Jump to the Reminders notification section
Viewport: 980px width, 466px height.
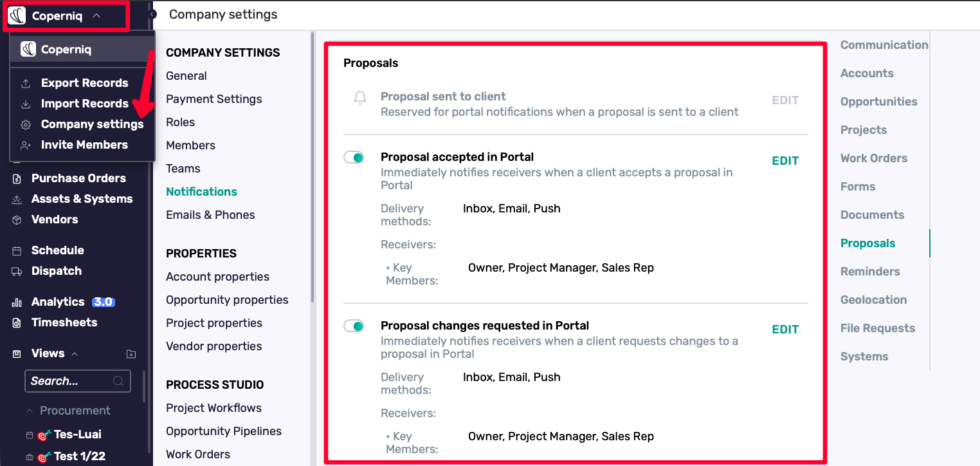coord(870,272)
